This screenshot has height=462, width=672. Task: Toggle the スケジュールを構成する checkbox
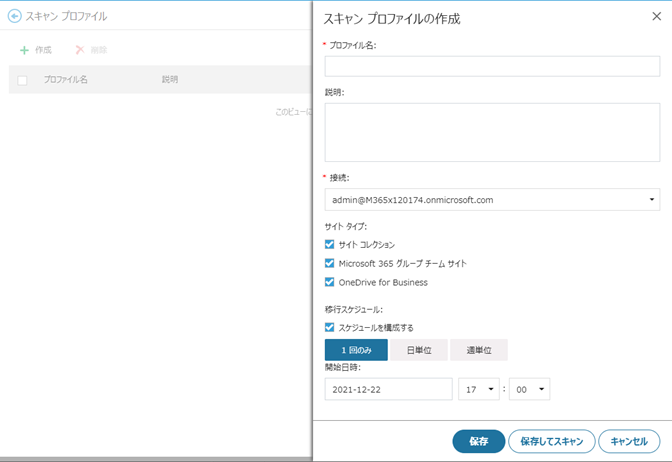(329, 327)
